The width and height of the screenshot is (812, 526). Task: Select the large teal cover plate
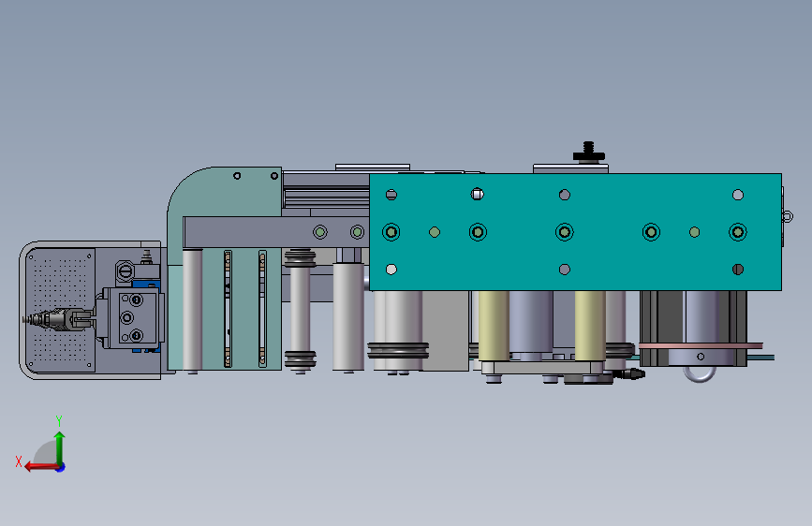pyautogui.click(x=575, y=232)
